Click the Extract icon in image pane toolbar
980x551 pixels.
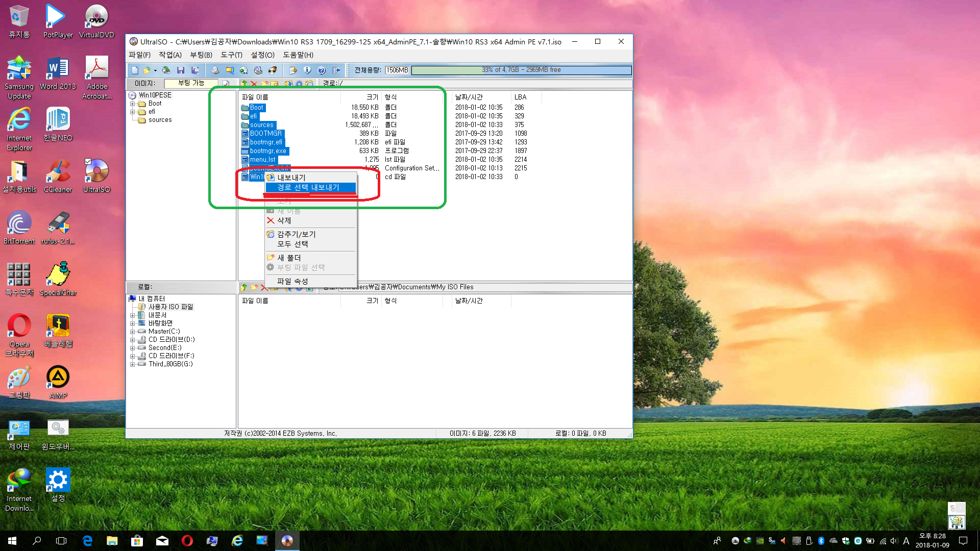click(x=289, y=83)
